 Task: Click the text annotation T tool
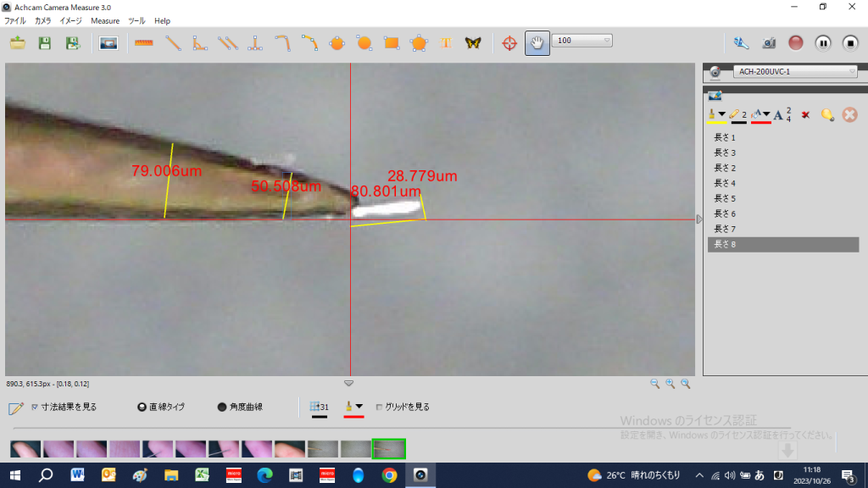coord(445,42)
